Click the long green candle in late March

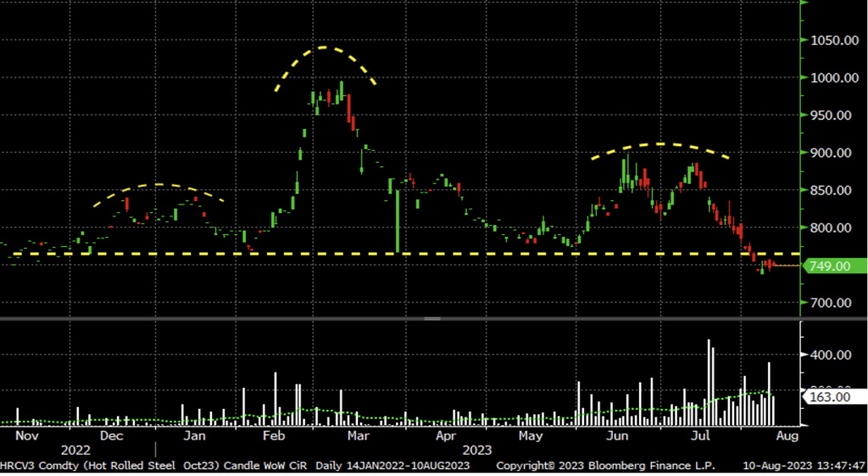click(397, 221)
